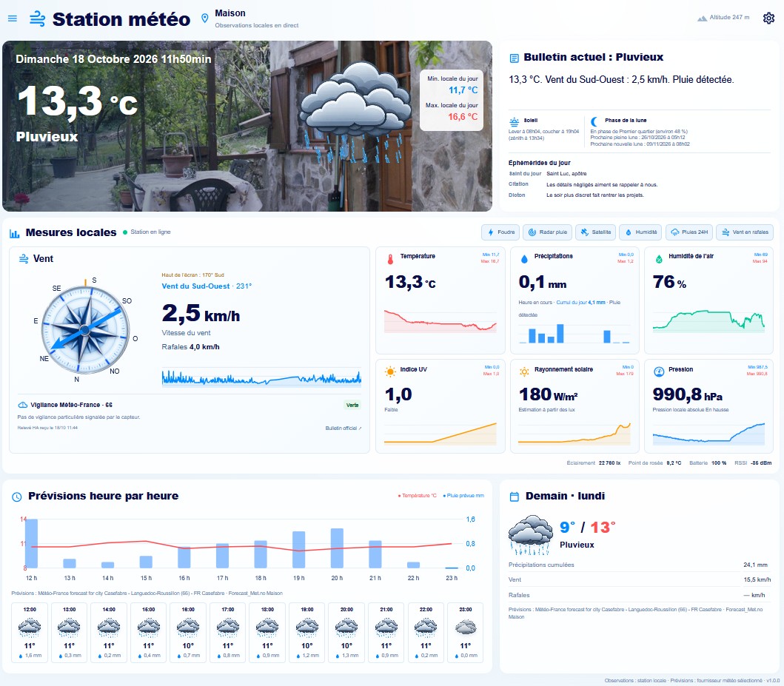
Task: Open the Vent en rafales view
Action: (x=745, y=232)
